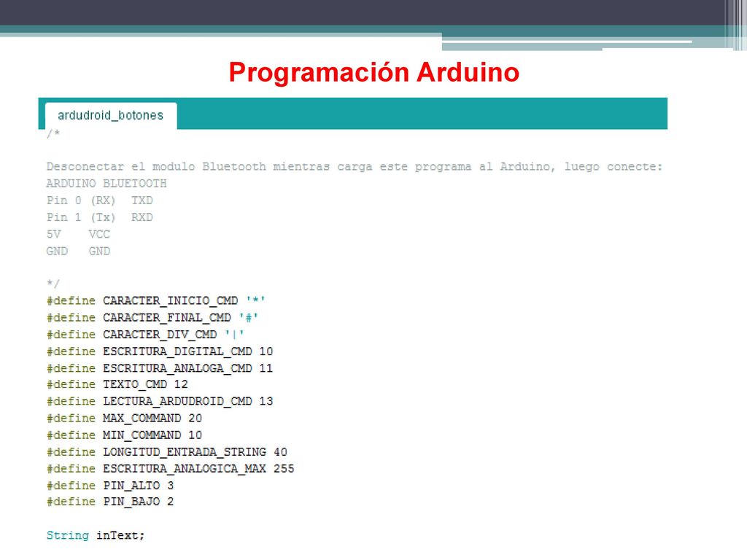The image size is (747, 560).
Task: Click the ESCRITURA_DIGITAL_CMD 10 line
Action: coord(160,351)
